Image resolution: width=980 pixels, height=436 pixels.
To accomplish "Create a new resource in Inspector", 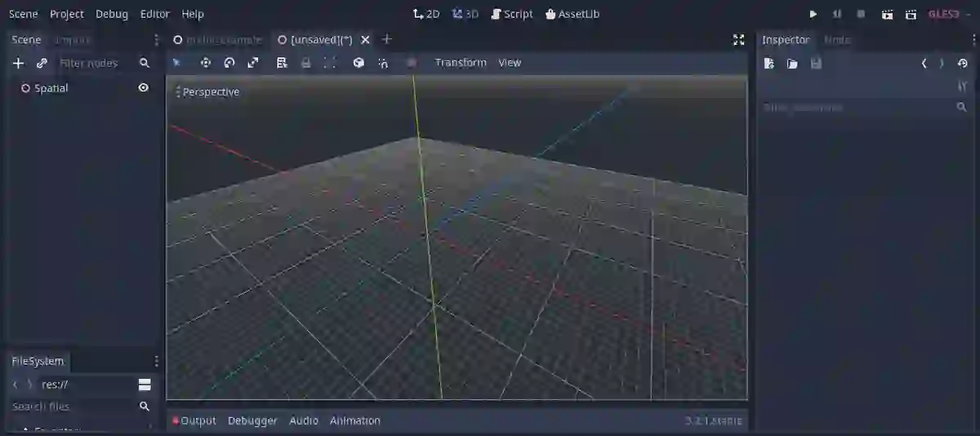I will tap(768, 63).
